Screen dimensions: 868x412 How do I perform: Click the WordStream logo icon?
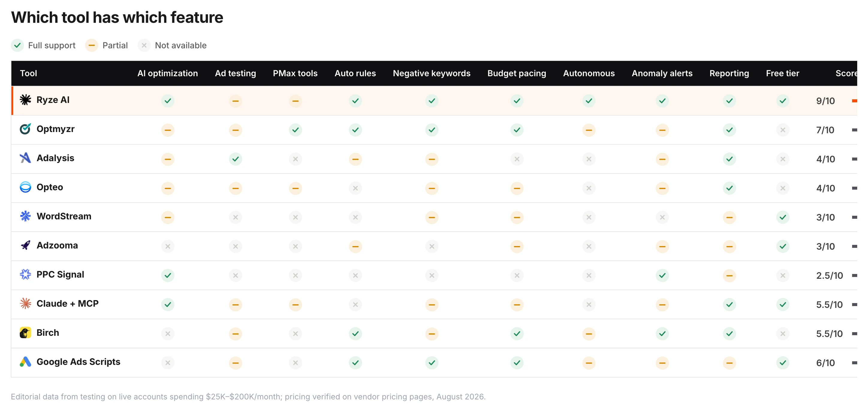(25, 216)
